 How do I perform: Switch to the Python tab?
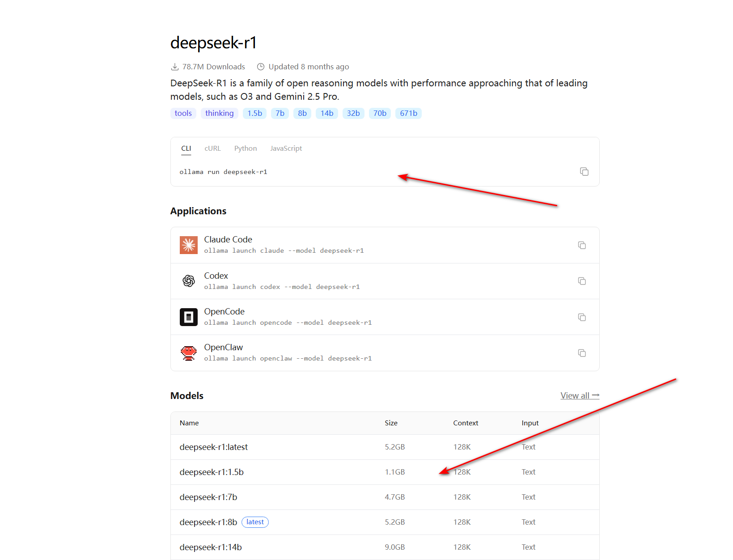[246, 148]
